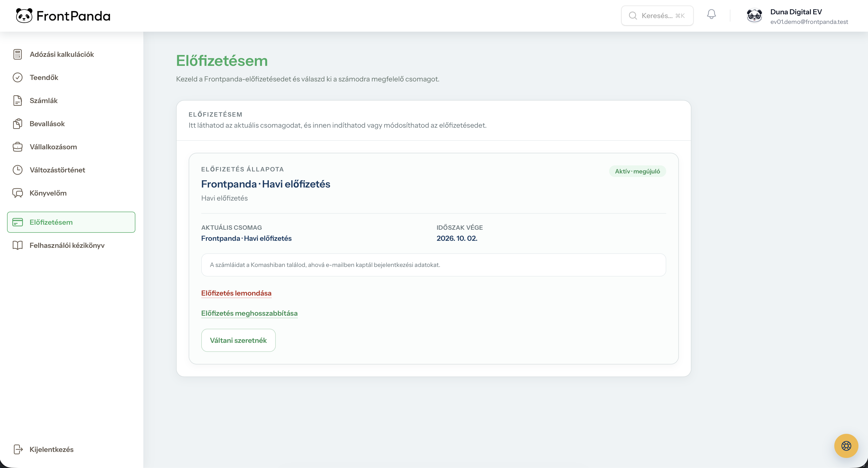Image resolution: width=868 pixels, height=468 pixels.
Task: Click the search magnifier icon
Action: (633, 16)
